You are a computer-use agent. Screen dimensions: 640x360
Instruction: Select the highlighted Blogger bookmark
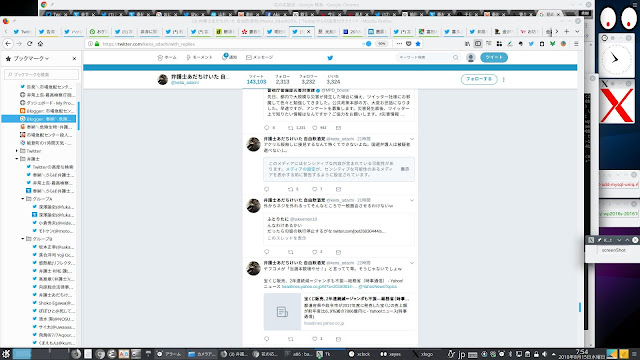point(39,119)
